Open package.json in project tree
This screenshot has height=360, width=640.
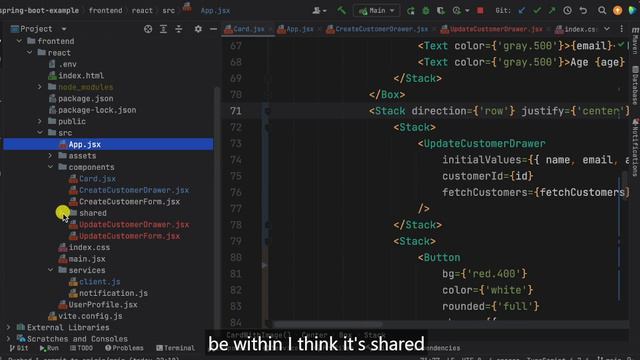coord(81,98)
